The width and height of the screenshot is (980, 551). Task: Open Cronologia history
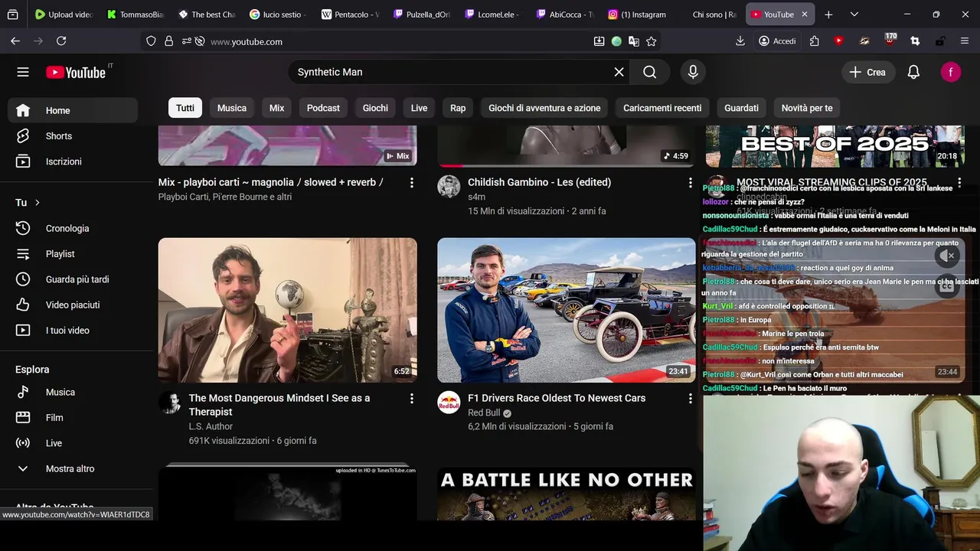(x=73, y=228)
